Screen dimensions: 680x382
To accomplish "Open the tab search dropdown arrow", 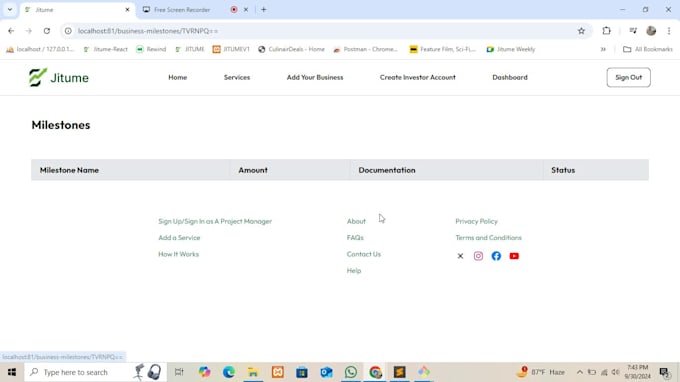I will coord(10,10).
